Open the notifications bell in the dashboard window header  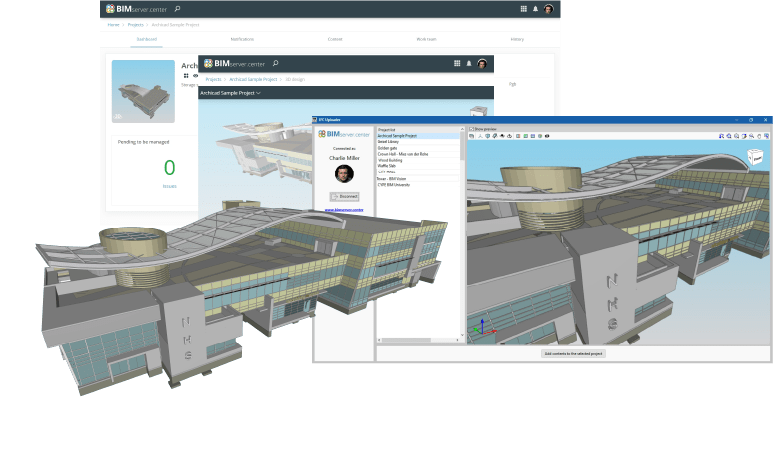pyautogui.click(x=535, y=9)
